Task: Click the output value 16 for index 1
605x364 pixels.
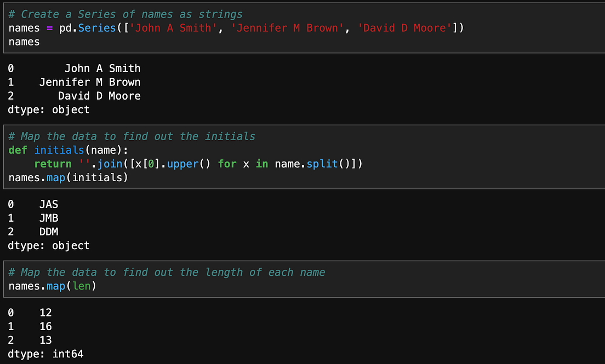Action: [x=45, y=326]
